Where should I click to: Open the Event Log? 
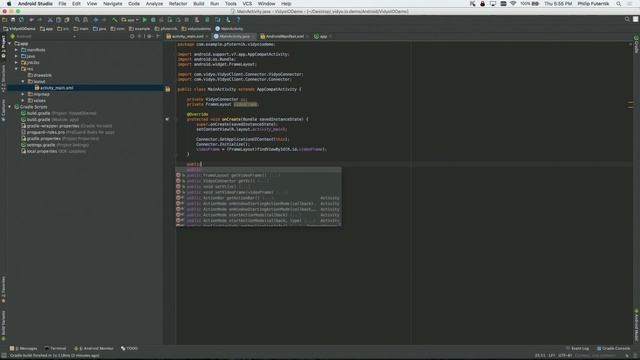click(x=578, y=349)
